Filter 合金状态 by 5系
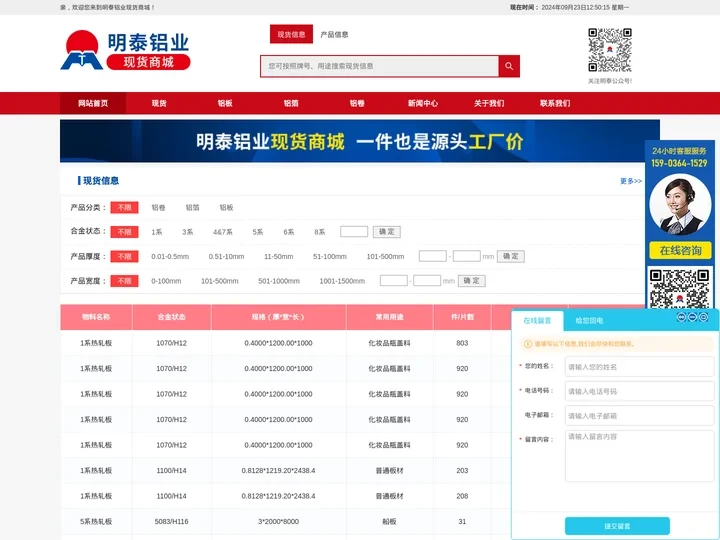Screen dimensions: 720x540 258,232
